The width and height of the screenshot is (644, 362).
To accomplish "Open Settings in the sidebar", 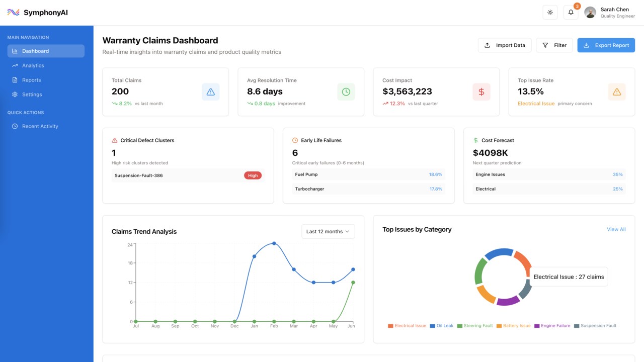I will 32,95.
